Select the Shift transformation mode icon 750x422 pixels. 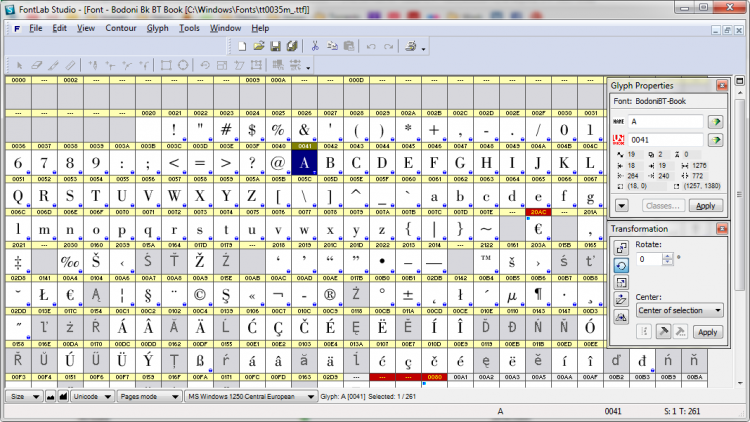(x=621, y=248)
